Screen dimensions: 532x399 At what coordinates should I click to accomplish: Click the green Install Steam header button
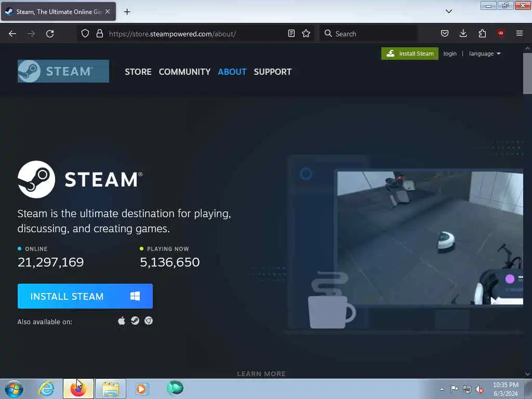[x=410, y=54]
